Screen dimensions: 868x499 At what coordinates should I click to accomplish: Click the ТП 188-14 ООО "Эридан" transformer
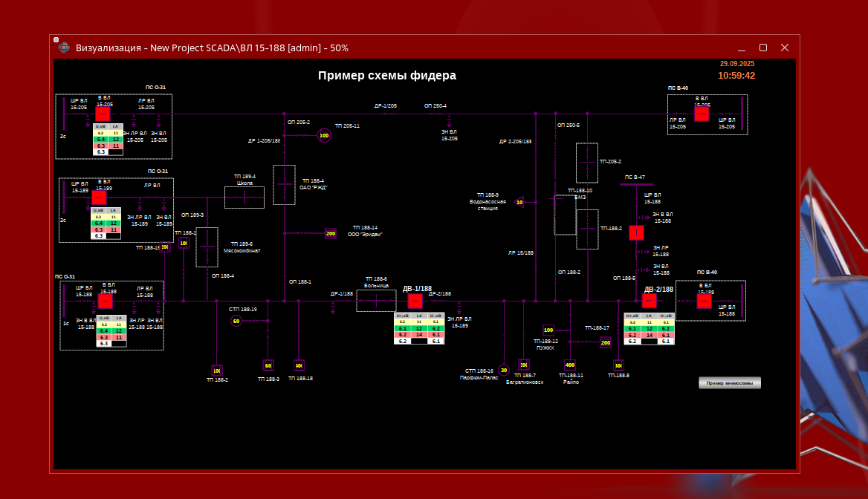[x=331, y=233]
